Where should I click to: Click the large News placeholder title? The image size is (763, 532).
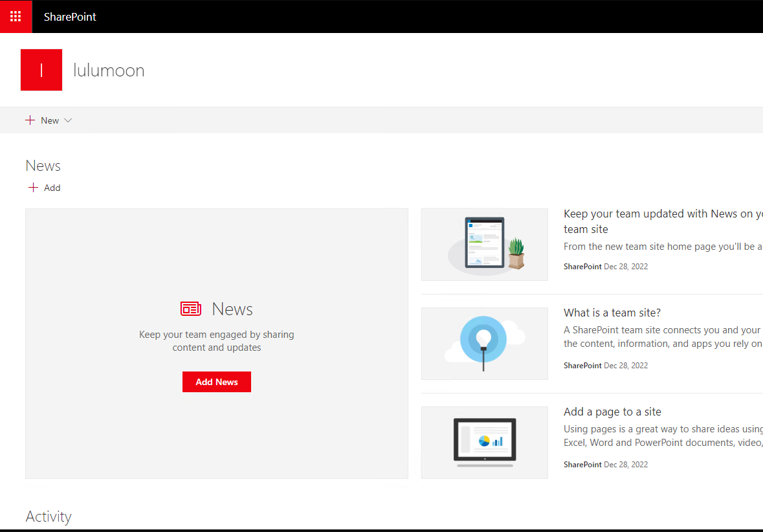tap(232, 309)
